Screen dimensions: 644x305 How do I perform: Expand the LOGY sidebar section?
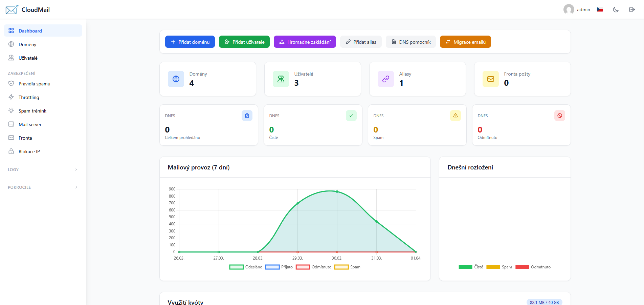click(x=43, y=169)
